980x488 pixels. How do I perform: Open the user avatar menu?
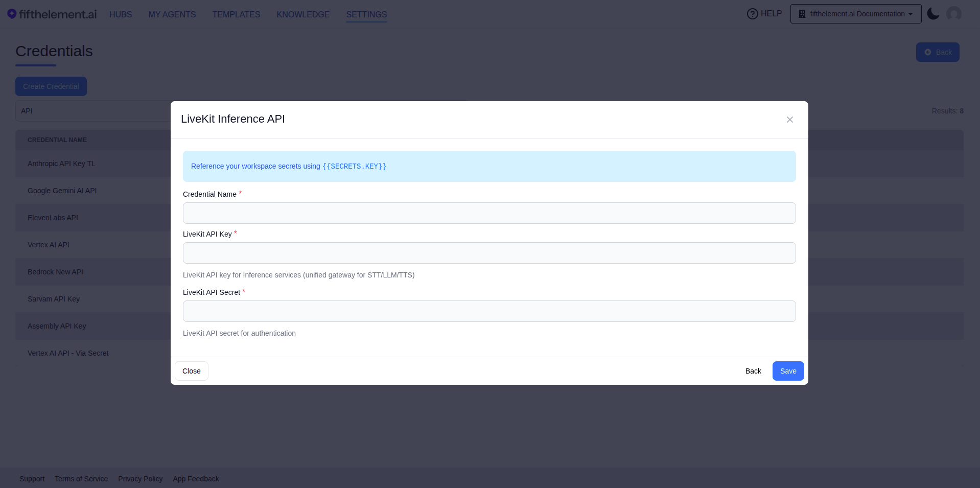click(953, 14)
